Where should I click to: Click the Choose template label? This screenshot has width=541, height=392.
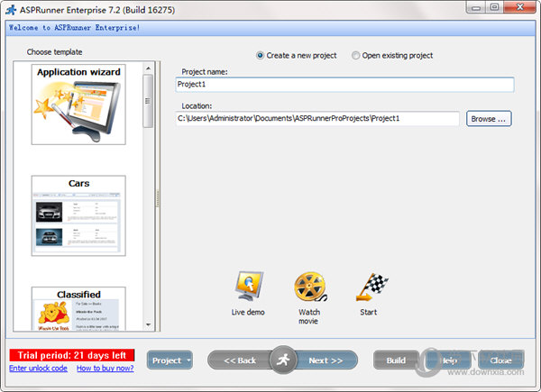[54, 52]
